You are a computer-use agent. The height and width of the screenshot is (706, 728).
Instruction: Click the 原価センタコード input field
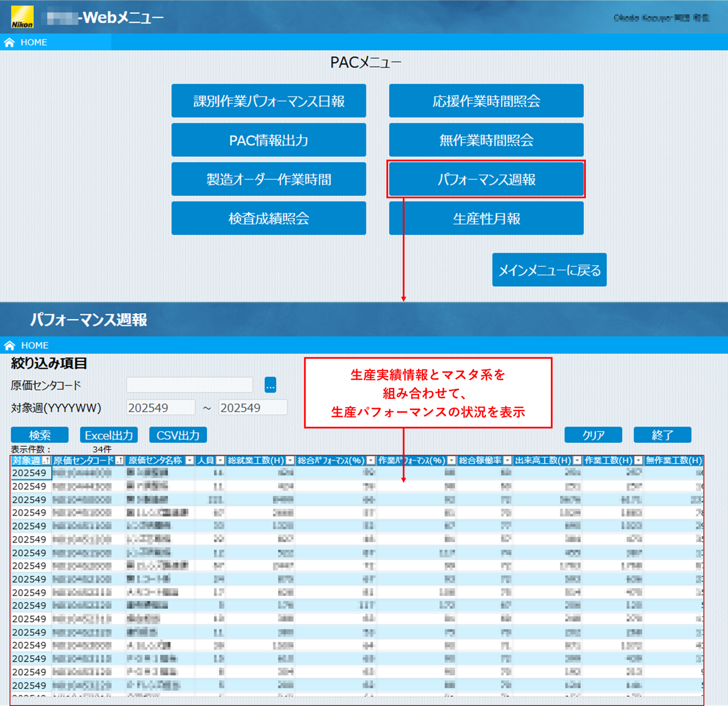point(189,385)
